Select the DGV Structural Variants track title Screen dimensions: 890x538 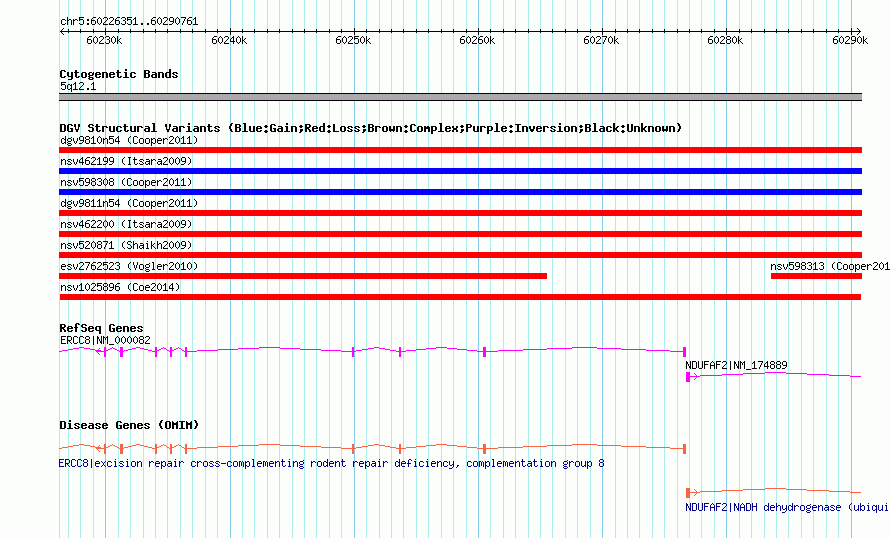click(371, 128)
